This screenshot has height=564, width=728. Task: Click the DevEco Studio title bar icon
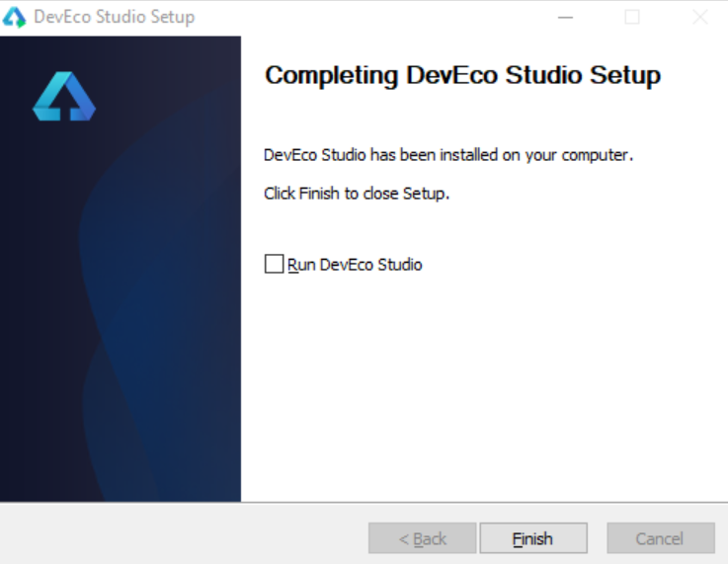(x=15, y=17)
